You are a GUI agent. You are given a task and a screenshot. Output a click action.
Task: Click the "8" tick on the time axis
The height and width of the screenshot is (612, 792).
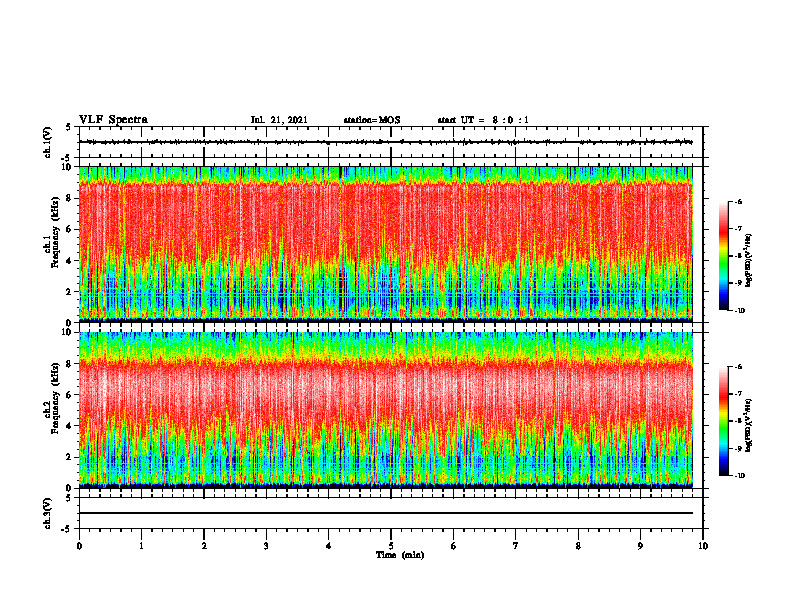coord(578,546)
